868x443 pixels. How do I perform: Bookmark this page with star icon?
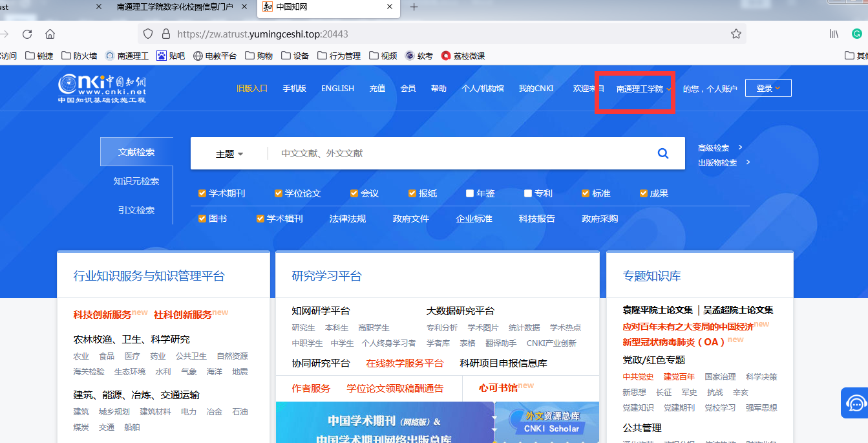(736, 34)
